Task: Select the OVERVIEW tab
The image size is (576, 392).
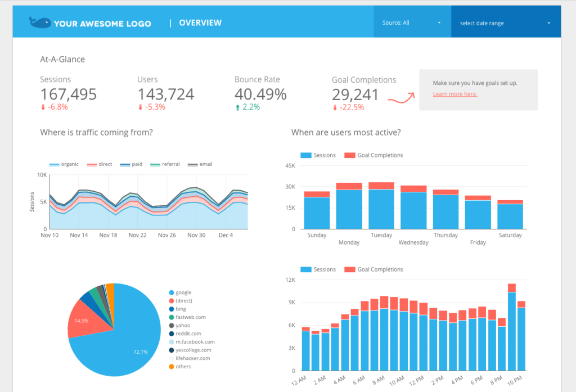Action: coord(200,22)
